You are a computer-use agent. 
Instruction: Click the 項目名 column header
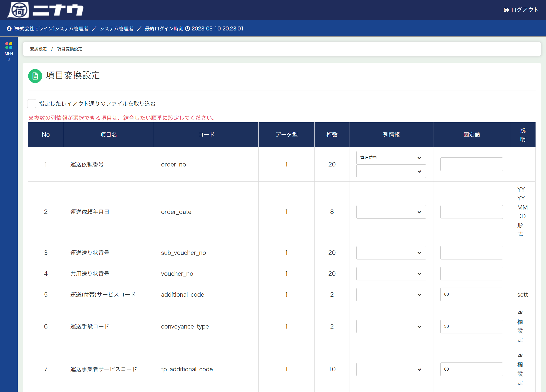(x=109, y=135)
